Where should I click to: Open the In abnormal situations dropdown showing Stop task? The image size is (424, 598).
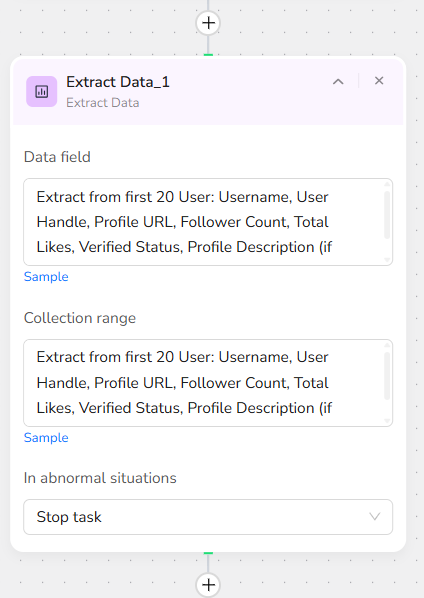pyautogui.click(x=208, y=517)
